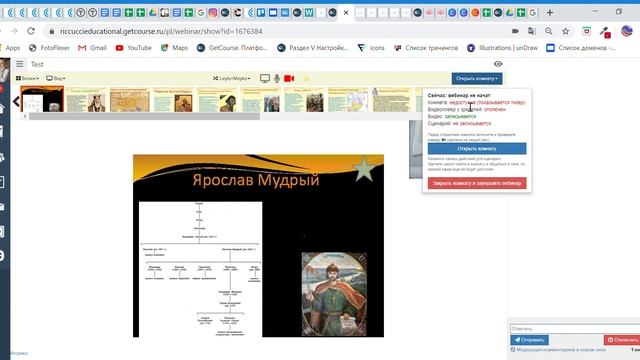
Task: Select the first dark slide thumbnail
Action: [x=42, y=99]
